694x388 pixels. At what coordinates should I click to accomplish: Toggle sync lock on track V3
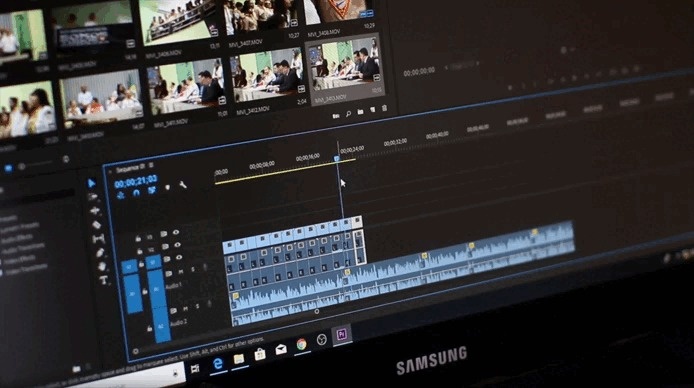[164, 234]
